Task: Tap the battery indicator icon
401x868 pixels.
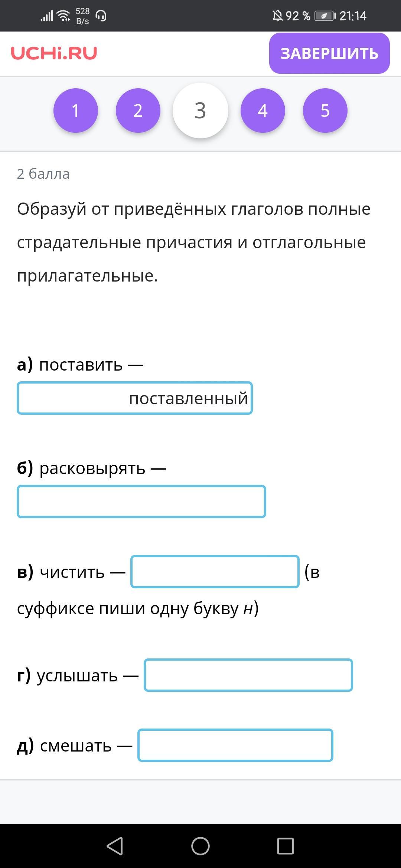Action: tap(325, 16)
